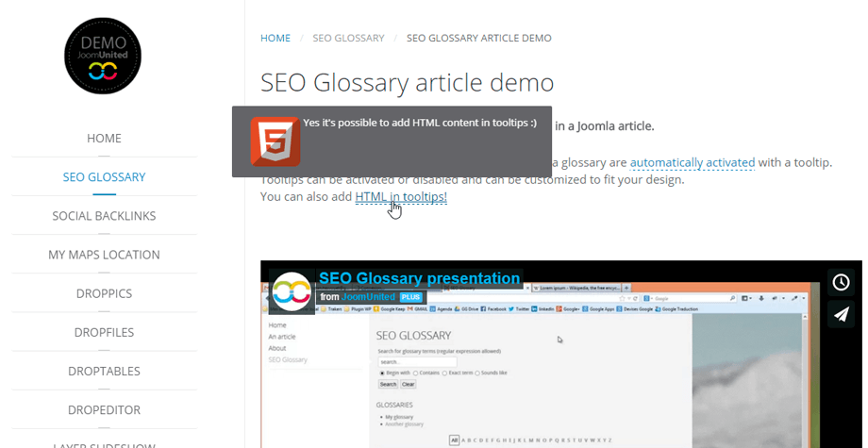
Task: Select DROPFILES in sidebar
Action: [104, 332]
